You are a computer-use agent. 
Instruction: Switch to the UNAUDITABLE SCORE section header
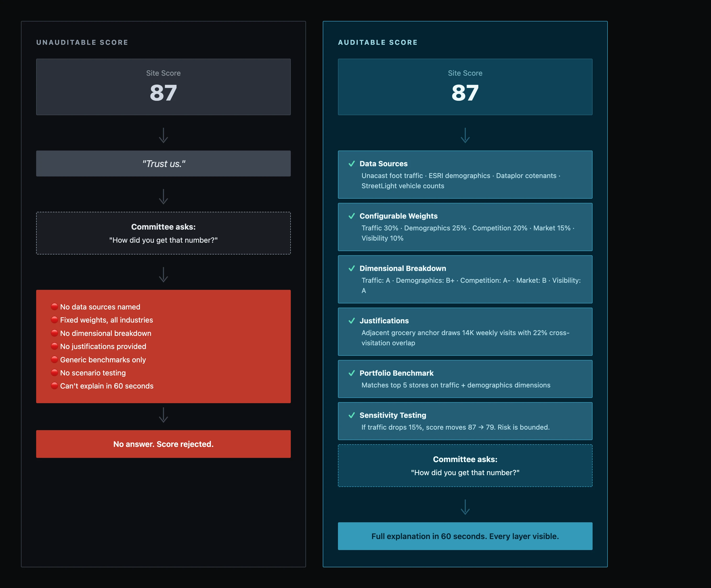tap(82, 42)
